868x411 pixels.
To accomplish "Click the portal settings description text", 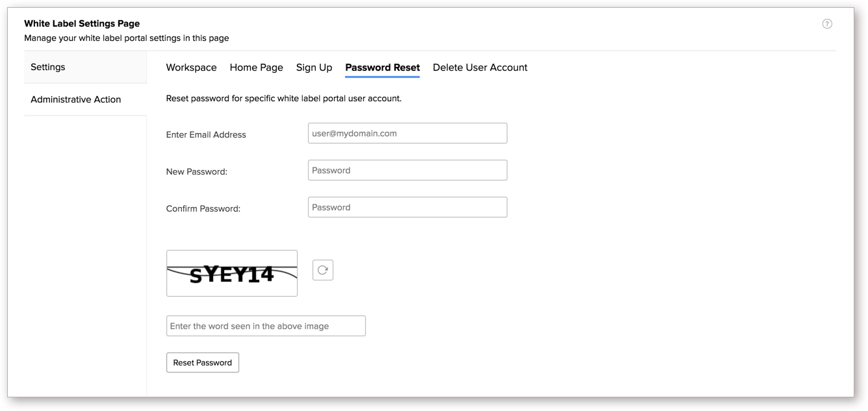I will (126, 38).
